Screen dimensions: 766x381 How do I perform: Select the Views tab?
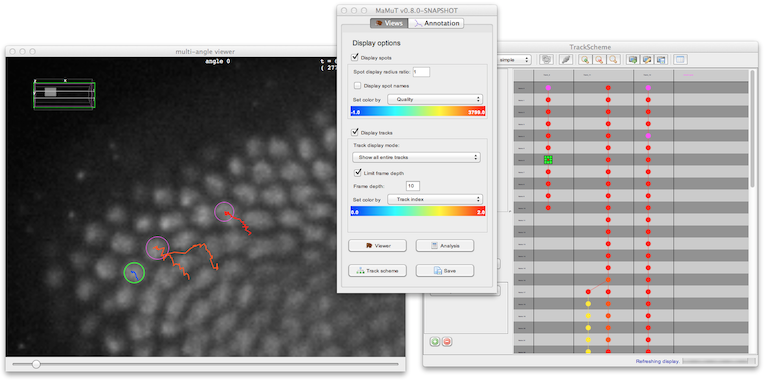pyautogui.click(x=389, y=23)
